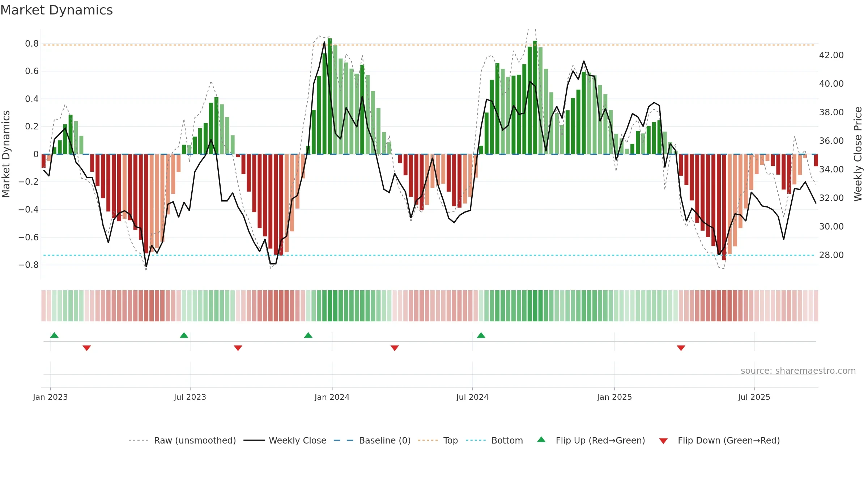Click the red flip-down triangle after Jul 2023
Image resolution: width=868 pixels, height=488 pixels.
click(x=238, y=348)
